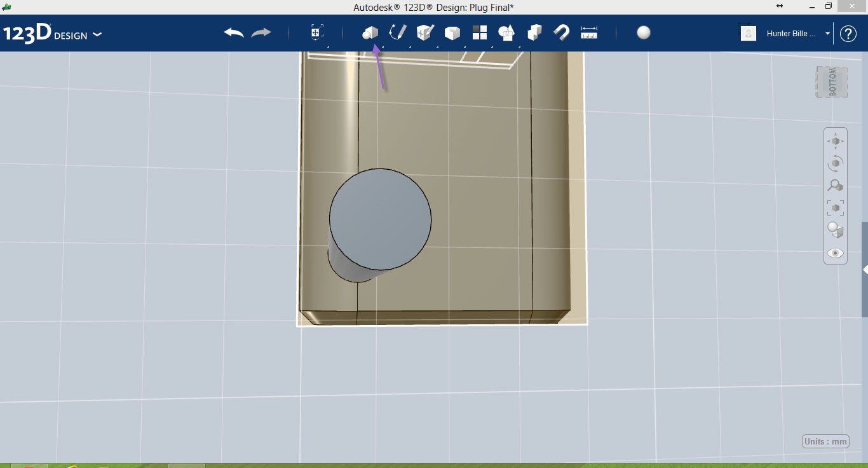
Task: Click the user avatar picture
Action: [x=749, y=33]
